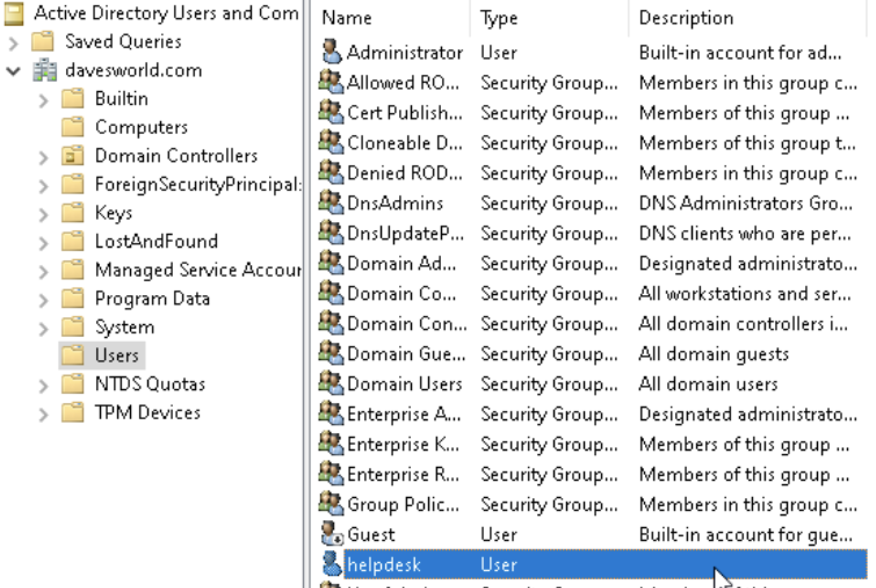
Task: Select the Enterprise A... security group row
Action: click(403, 414)
